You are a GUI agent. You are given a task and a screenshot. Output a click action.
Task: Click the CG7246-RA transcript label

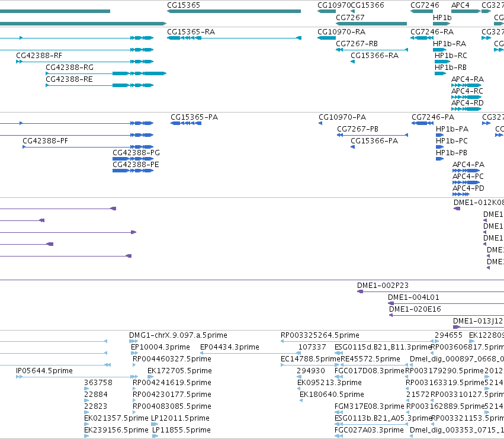432,32
